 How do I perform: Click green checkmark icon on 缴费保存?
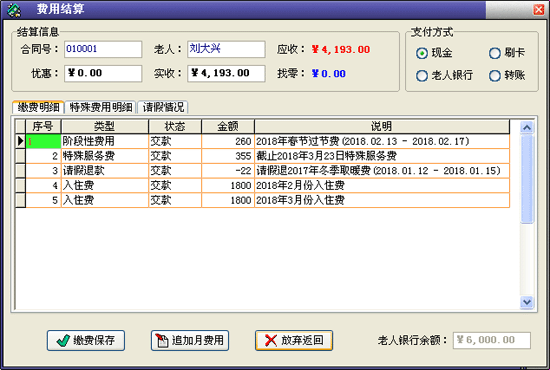click(63, 340)
